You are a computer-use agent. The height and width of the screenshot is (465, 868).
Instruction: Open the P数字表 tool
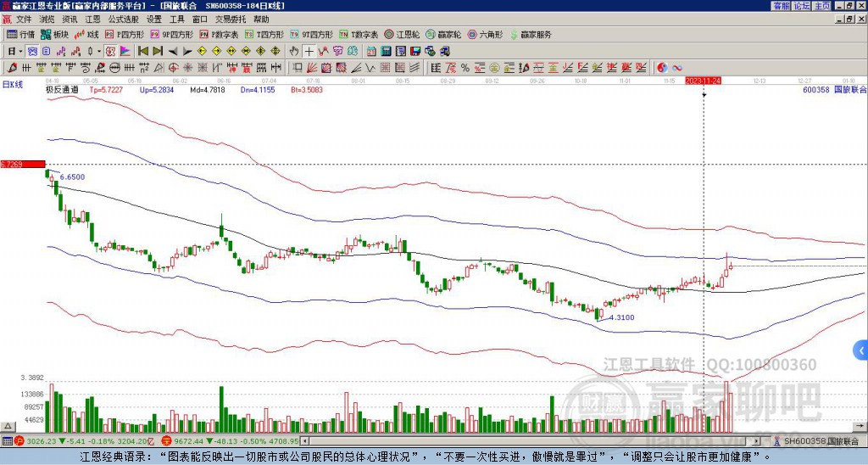[x=219, y=34]
